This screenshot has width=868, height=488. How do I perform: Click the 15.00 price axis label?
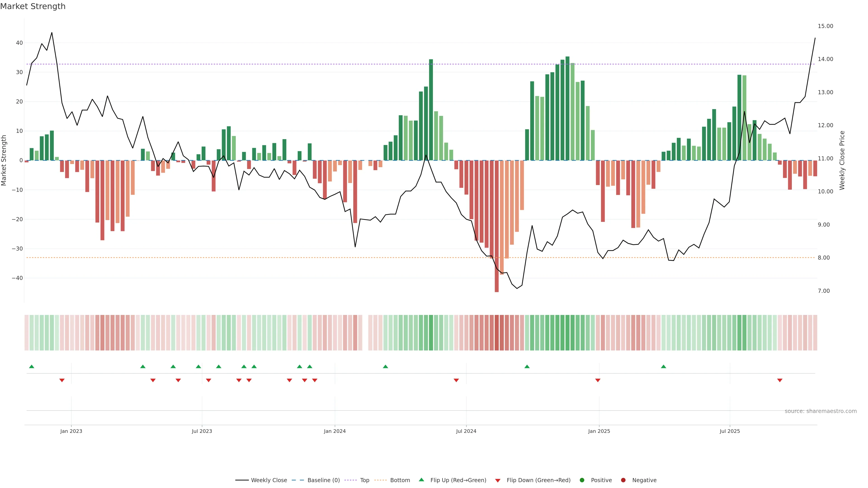[825, 26]
